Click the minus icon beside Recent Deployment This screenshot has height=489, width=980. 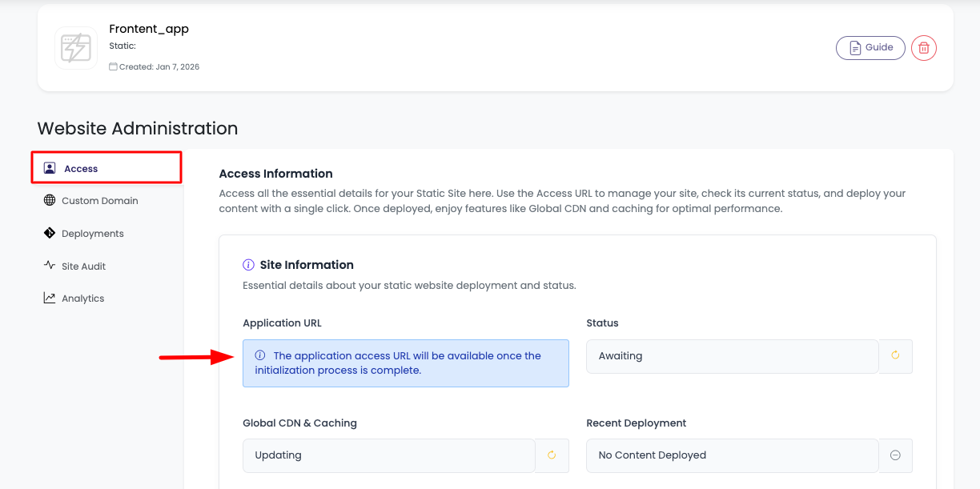pyautogui.click(x=895, y=455)
